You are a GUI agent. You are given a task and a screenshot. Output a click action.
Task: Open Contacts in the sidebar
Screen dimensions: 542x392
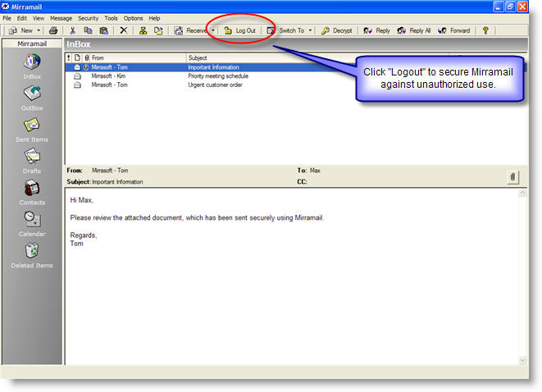(32, 193)
